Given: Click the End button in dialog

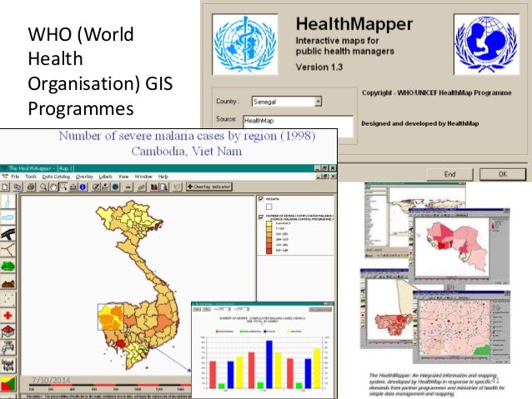Looking at the screenshot, I should coord(450,174).
